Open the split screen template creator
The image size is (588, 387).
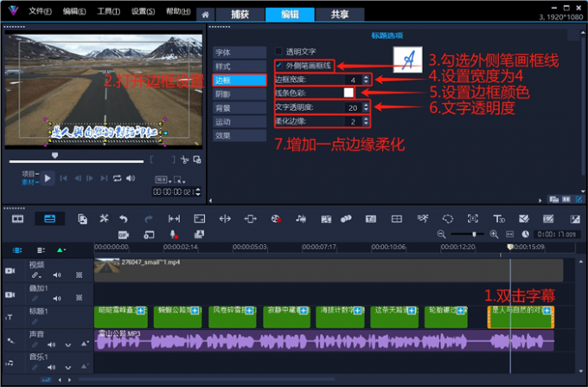click(x=396, y=219)
